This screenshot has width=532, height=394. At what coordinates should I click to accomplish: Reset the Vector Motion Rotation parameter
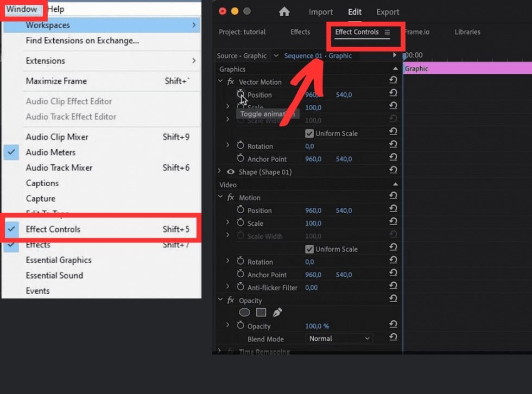point(393,146)
